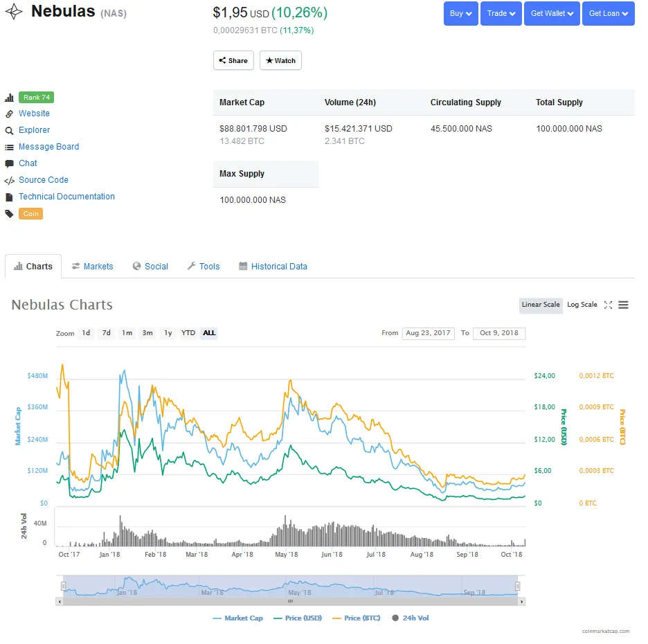Switch to the Markets tab

tap(92, 266)
